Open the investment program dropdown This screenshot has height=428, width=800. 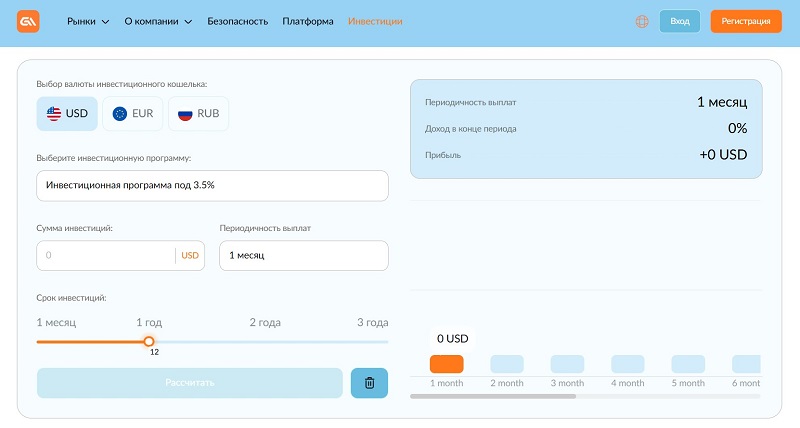click(x=212, y=186)
